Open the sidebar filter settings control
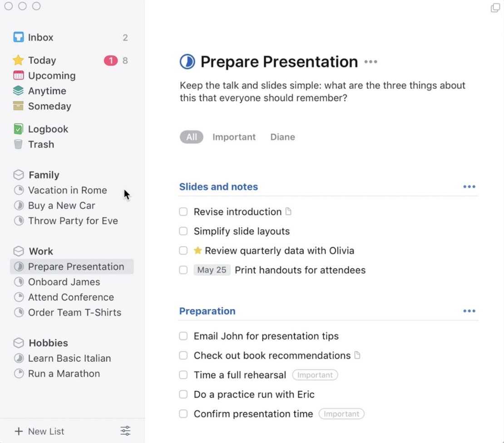This screenshot has width=504, height=443. pyautogui.click(x=125, y=431)
